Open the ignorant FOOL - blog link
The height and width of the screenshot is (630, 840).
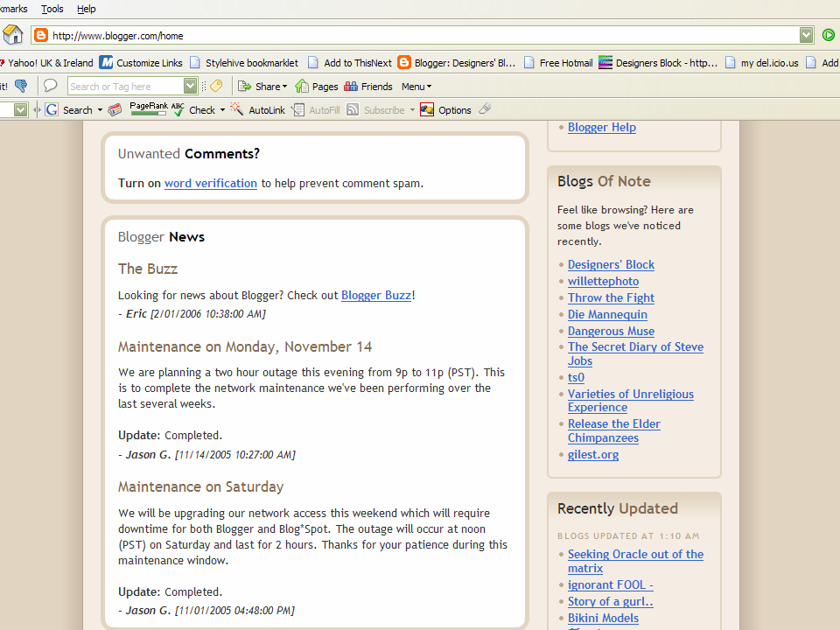(x=610, y=585)
